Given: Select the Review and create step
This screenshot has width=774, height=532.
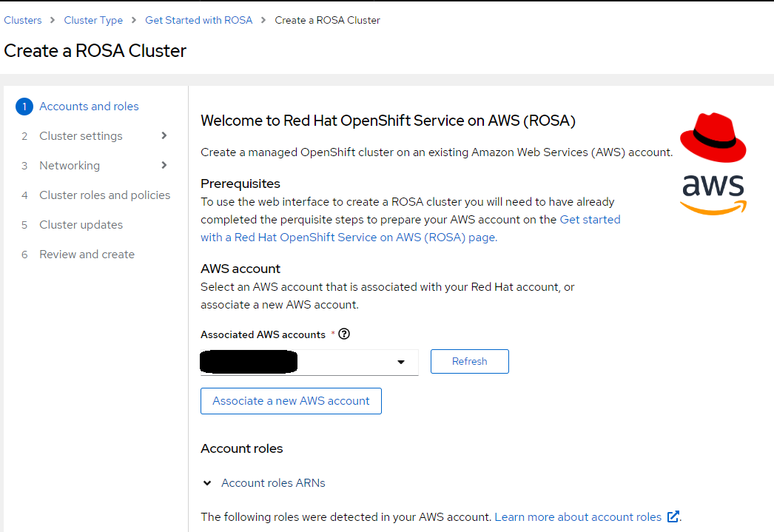Looking at the screenshot, I should 87,254.
